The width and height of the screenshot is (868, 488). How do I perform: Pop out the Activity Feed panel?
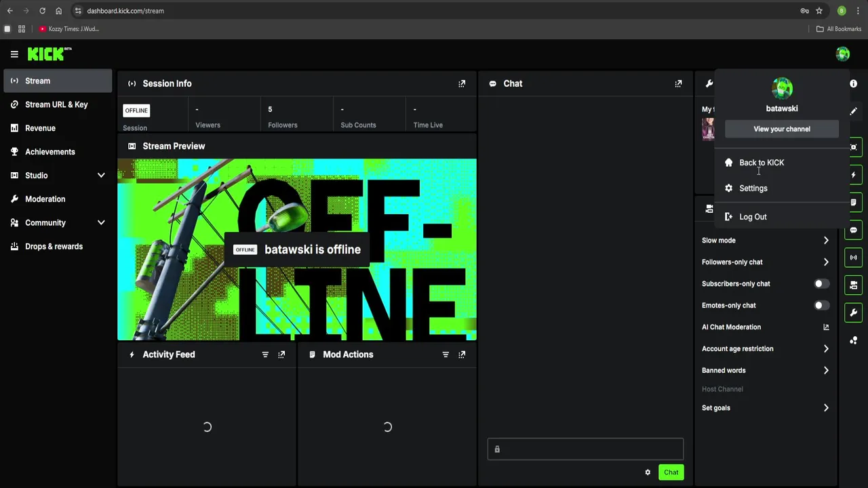pos(281,354)
